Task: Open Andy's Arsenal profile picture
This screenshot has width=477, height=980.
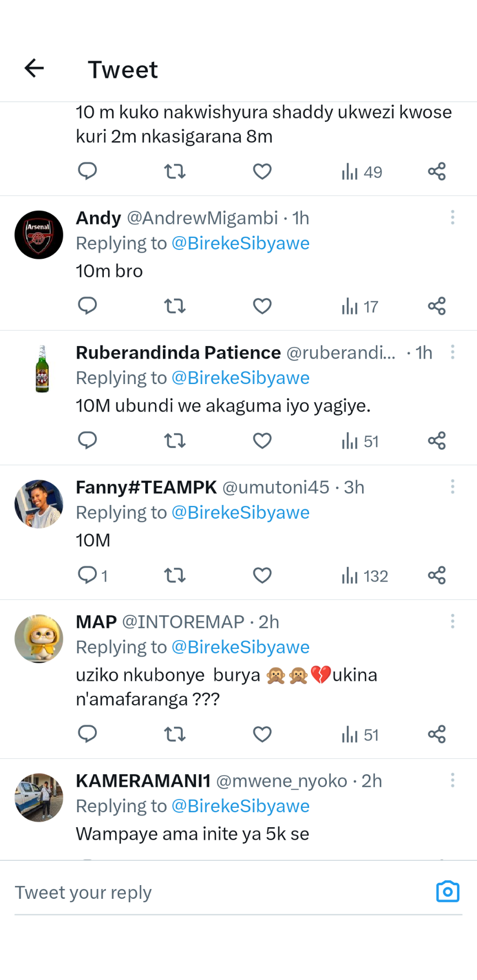Action: [39, 235]
